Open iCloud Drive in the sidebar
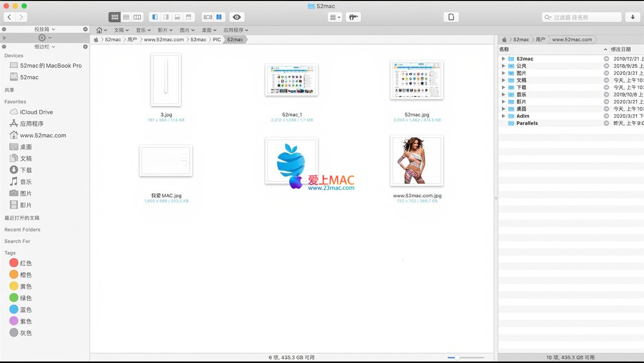The width and height of the screenshot is (644, 363). (x=36, y=112)
